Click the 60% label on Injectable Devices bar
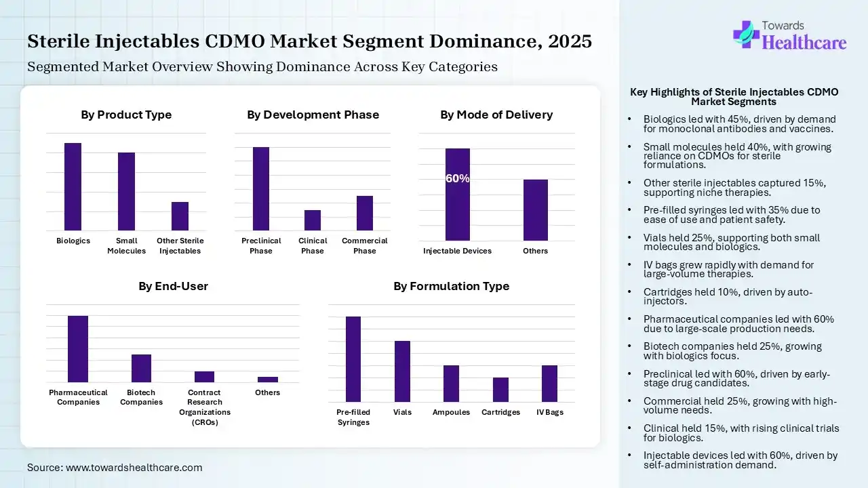This screenshot has height=488, width=868. coord(457,179)
